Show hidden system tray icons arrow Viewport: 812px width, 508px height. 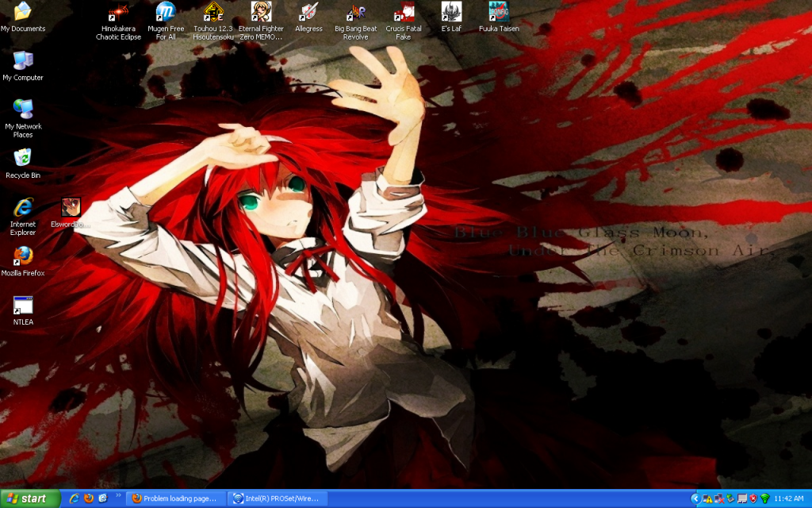pyautogui.click(x=695, y=498)
